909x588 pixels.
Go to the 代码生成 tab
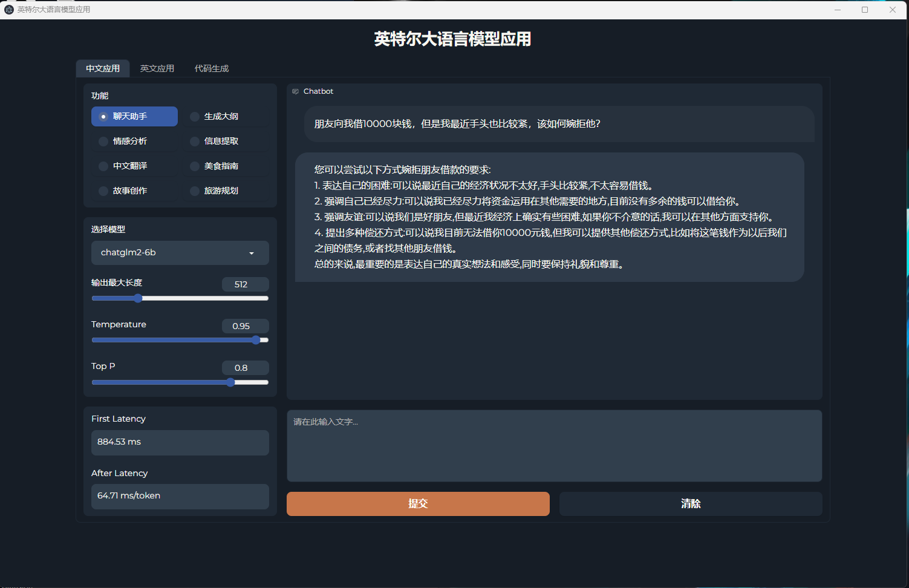212,68
